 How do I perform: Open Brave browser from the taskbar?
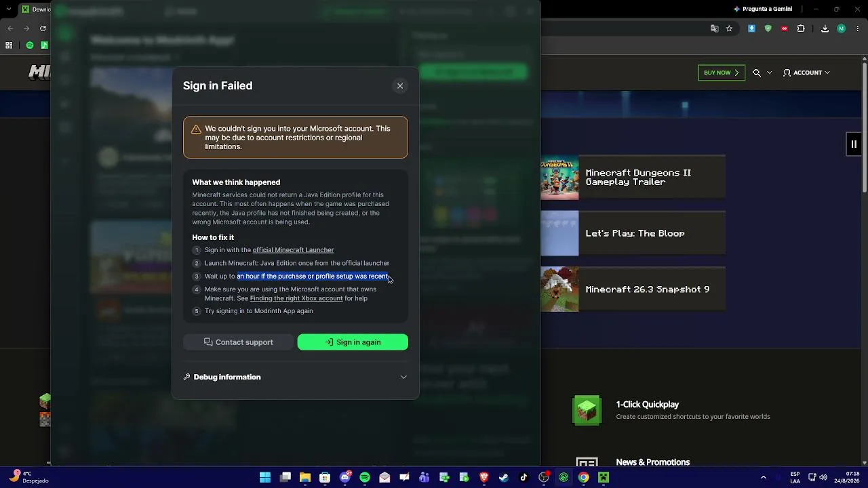484,477
